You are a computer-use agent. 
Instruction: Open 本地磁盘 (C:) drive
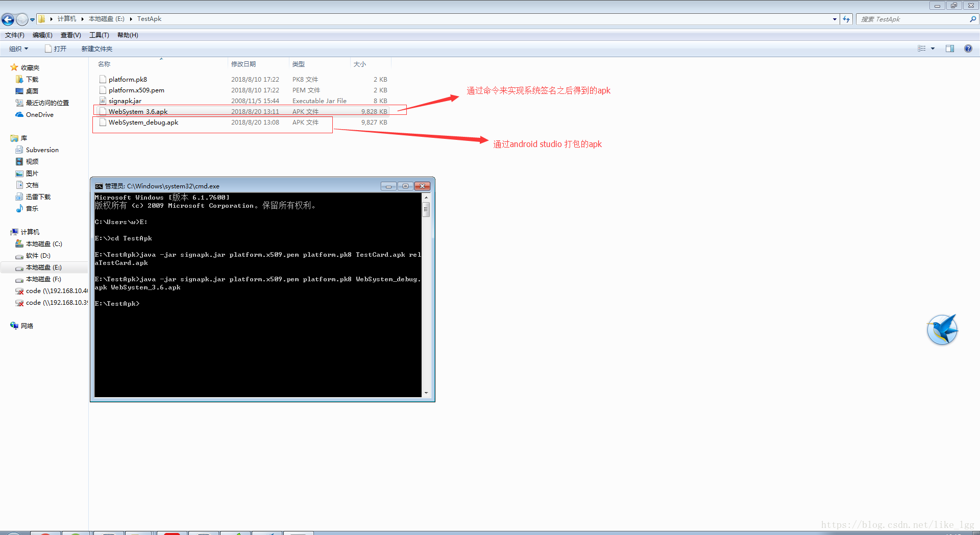pyautogui.click(x=44, y=244)
